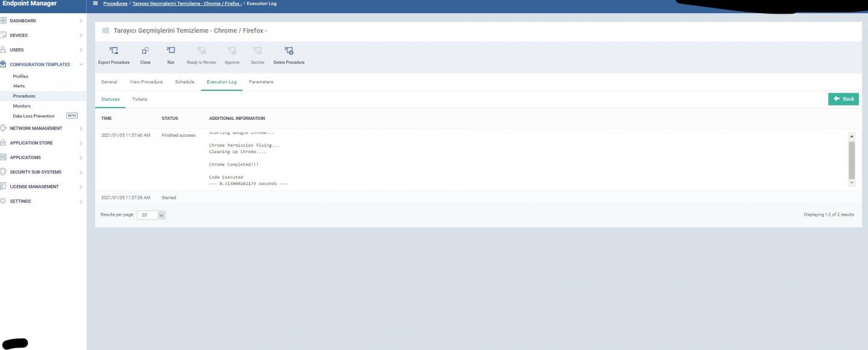Expand the License Management chevron

81,187
